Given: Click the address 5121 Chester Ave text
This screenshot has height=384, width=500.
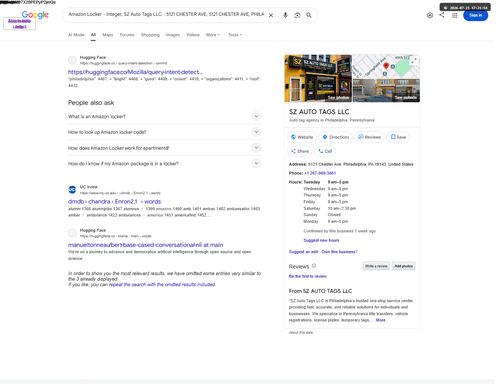Looking at the screenshot, I should click(360, 164).
